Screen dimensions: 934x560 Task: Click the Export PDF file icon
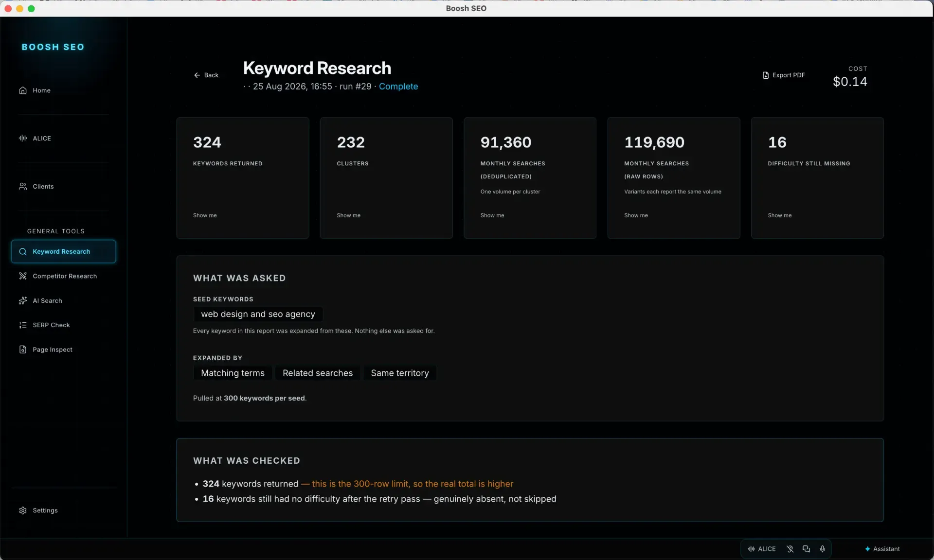coord(766,75)
